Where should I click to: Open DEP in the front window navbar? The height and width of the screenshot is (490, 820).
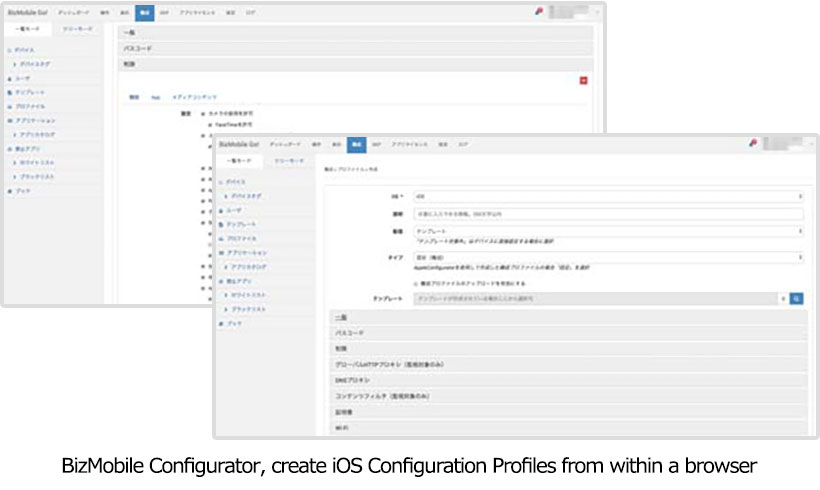coord(377,144)
